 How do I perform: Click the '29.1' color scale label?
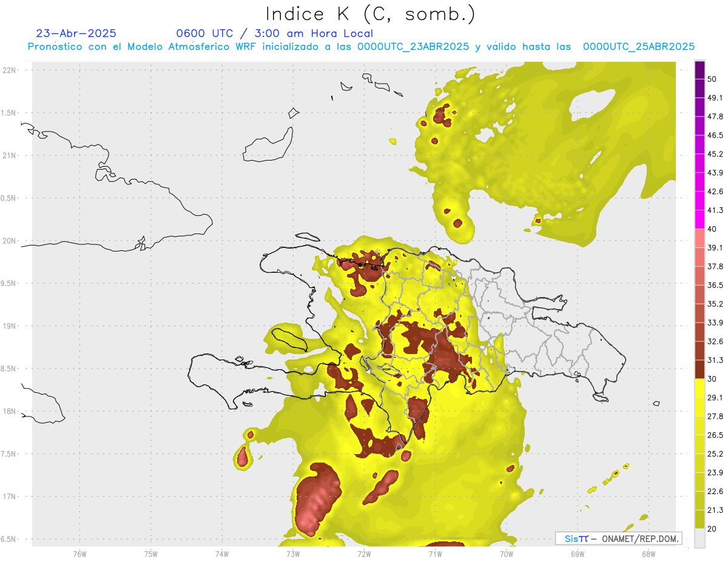pyautogui.click(x=715, y=398)
